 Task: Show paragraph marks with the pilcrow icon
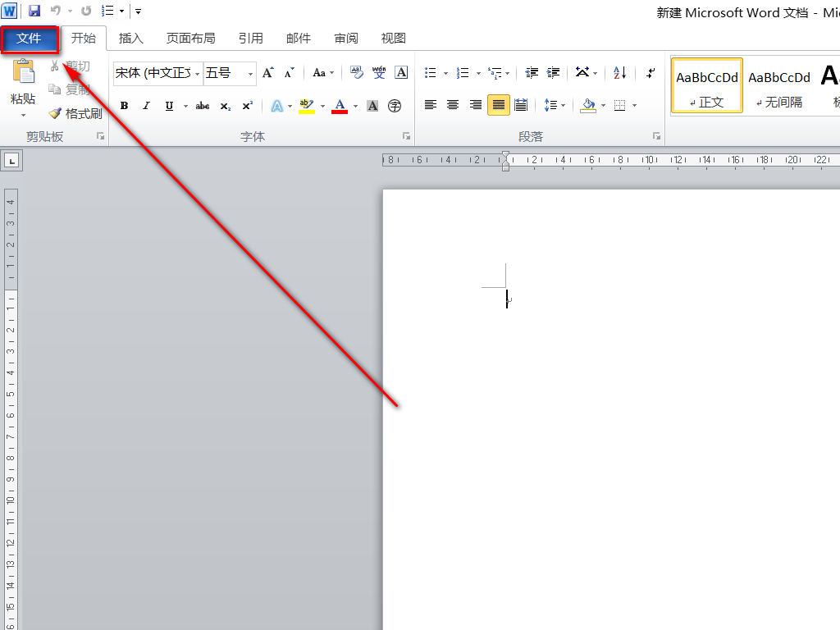pyautogui.click(x=650, y=73)
